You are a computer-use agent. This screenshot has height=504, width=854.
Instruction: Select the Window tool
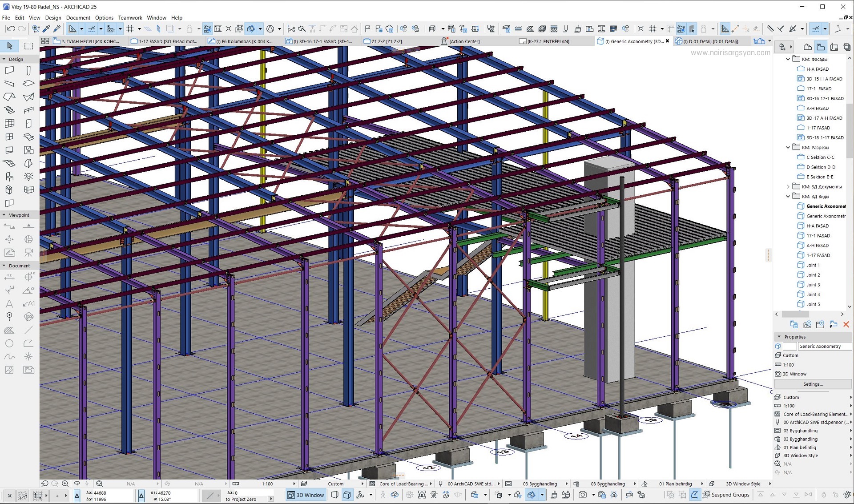[9, 137]
